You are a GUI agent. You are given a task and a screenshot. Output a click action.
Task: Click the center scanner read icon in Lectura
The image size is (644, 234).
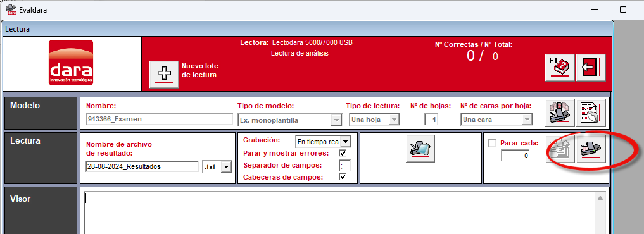pos(420,149)
